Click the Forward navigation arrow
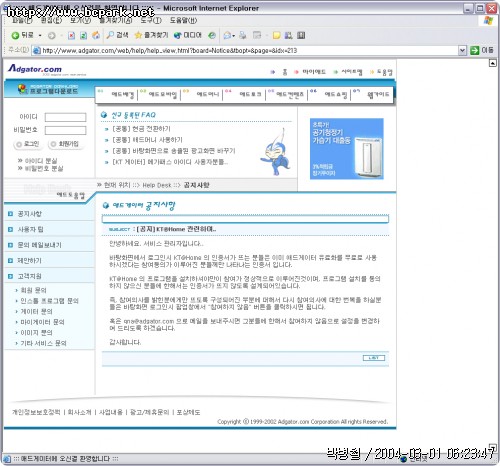 tap(52, 35)
